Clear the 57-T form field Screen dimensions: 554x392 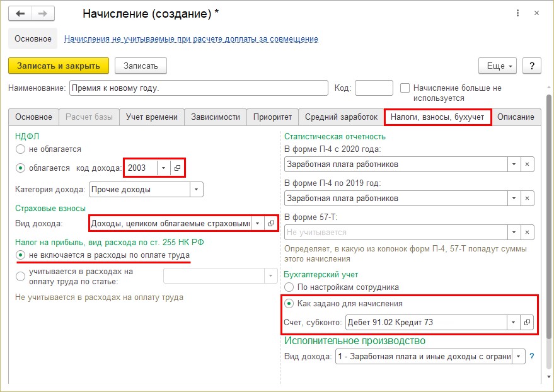click(527, 232)
